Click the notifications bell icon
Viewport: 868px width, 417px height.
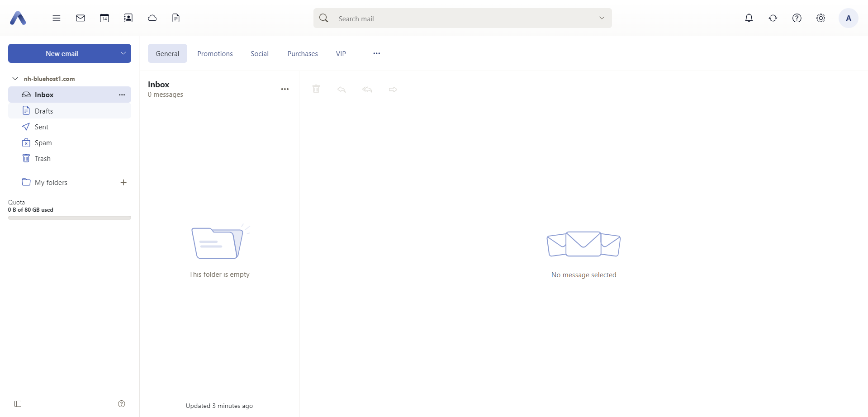click(749, 18)
